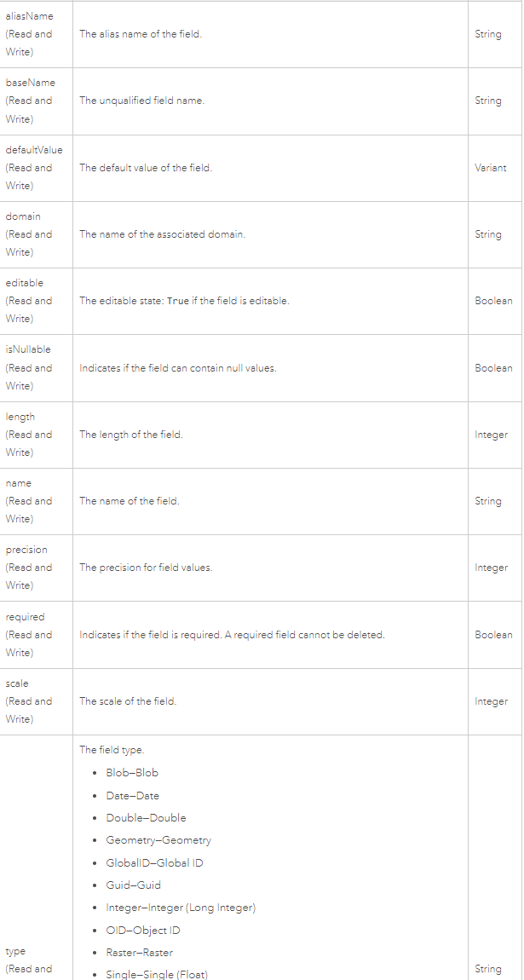Click the "Integer–Integer (Long Integer)" item

point(181,908)
